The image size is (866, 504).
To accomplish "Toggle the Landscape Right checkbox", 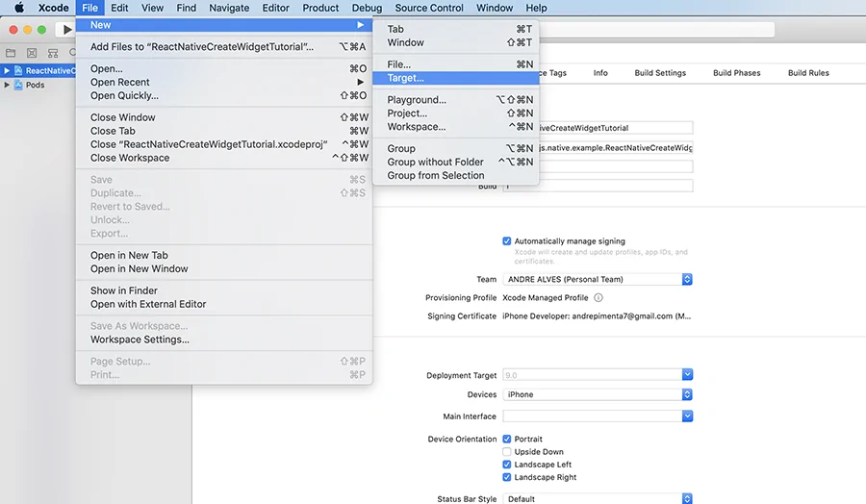I will point(506,477).
